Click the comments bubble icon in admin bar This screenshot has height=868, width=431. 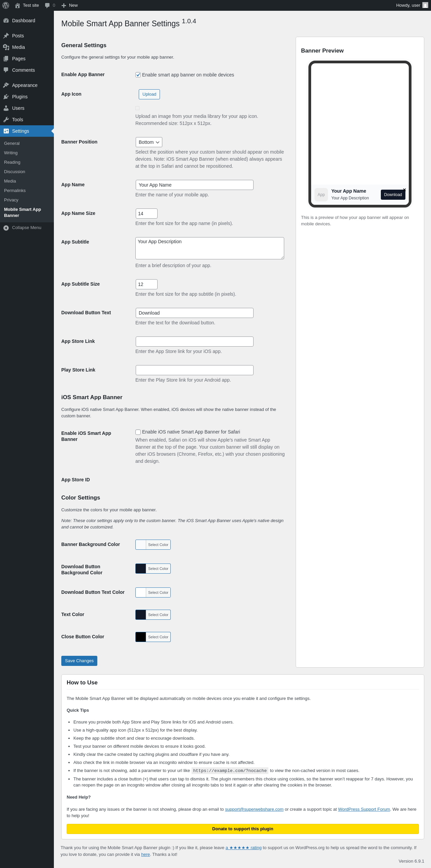[x=47, y=5]
